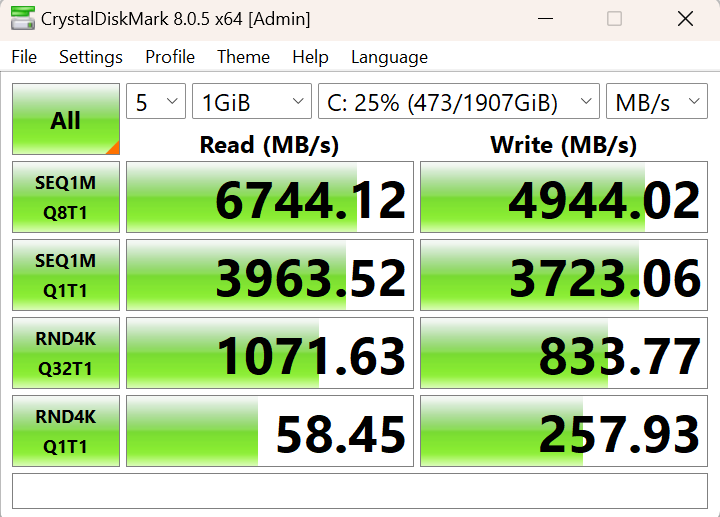This screenshot has width=720, height=517.
Task: Open the Profile menu
Action: [x=170, y=57]
